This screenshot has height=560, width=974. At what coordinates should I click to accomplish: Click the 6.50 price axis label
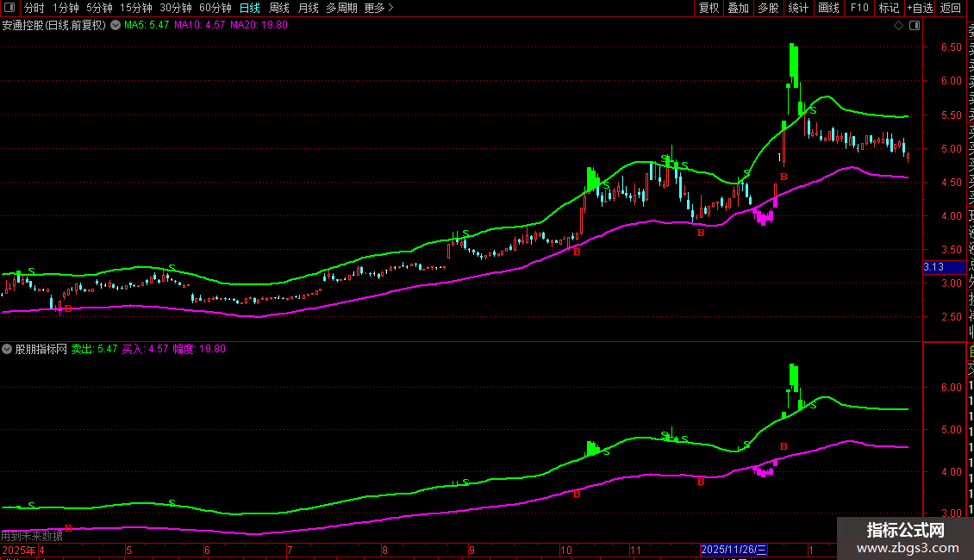click(x=951, y=47)
